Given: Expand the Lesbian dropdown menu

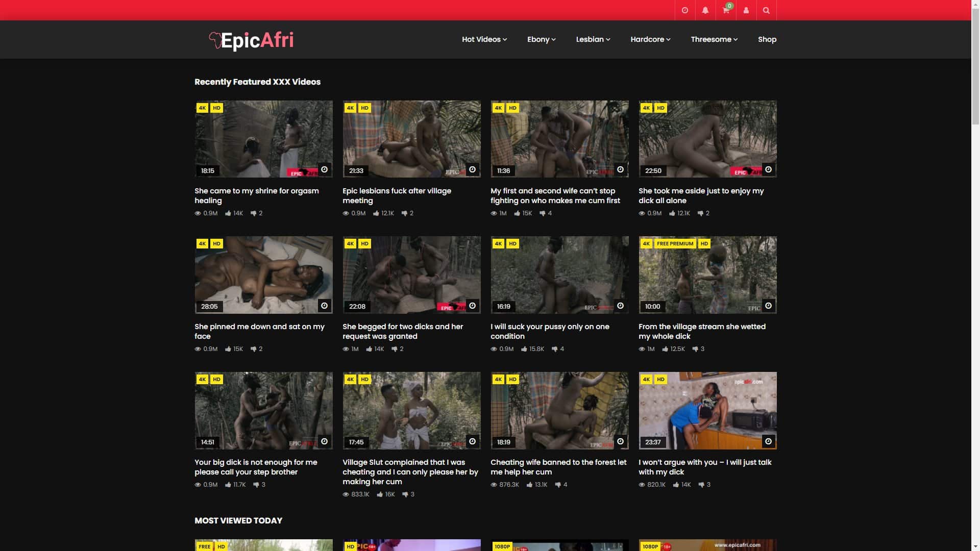Looking at the screenshot, I should pyautogui.click(x=592, y=39).
